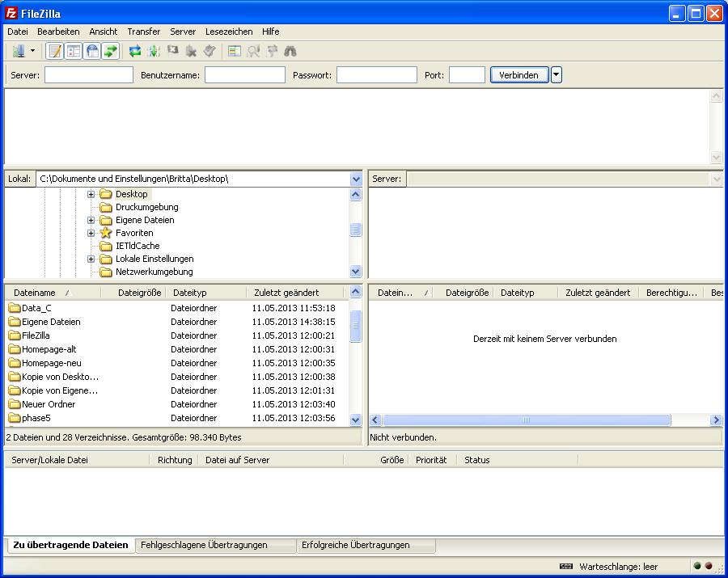Click the local file list scrollbar thumb
Viewport: 728px width, 578px height.
coord(356,326)
